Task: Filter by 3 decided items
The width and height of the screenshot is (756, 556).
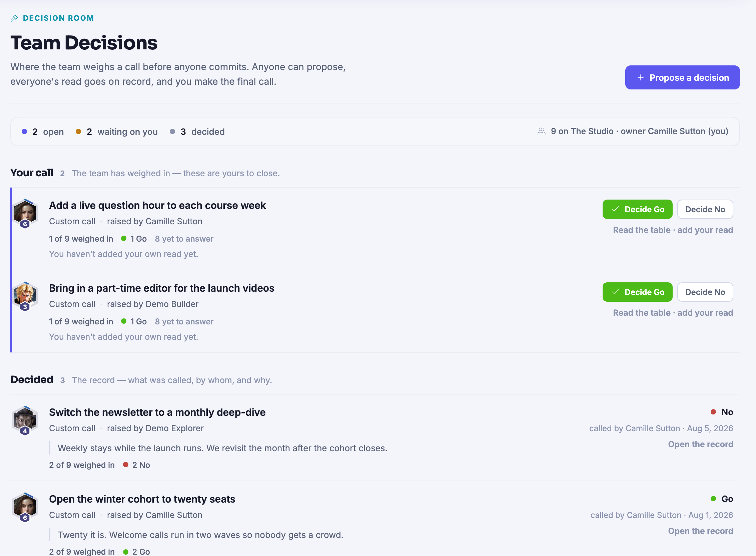Action: coord(197,132)
